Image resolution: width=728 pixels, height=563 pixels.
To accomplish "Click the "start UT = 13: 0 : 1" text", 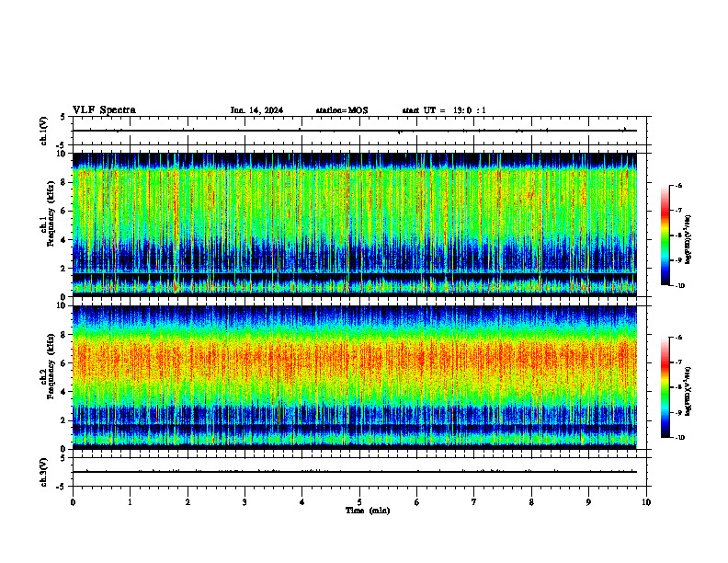I will click(x=444, y=110).
